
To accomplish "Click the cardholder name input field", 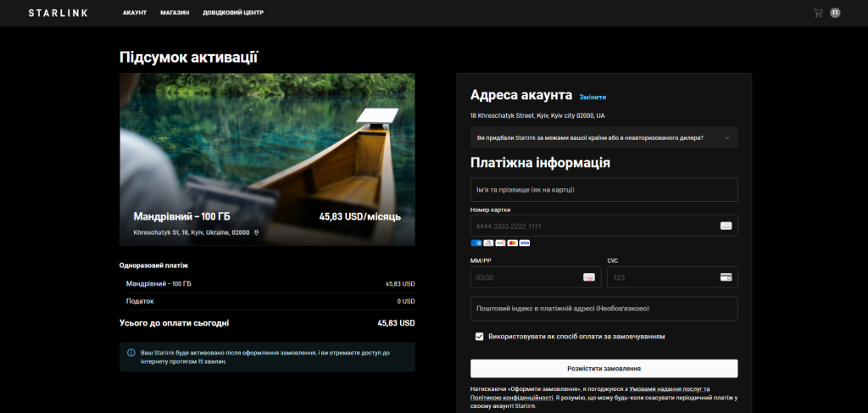I will 604,189.
